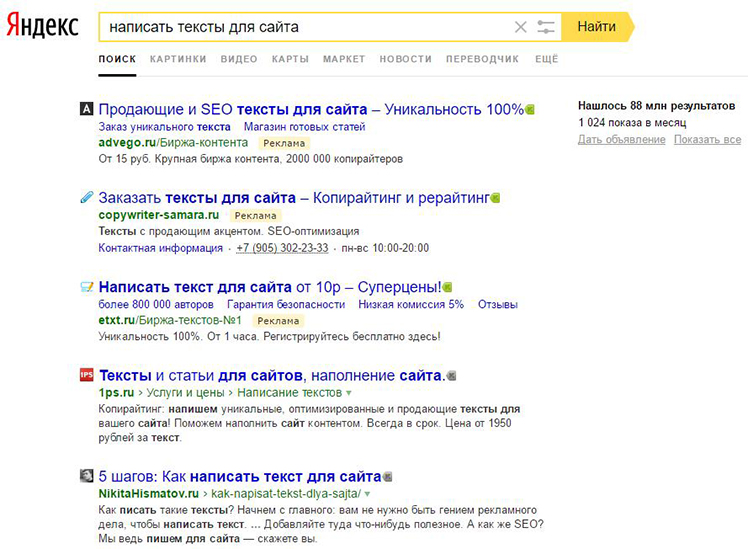Open 'Тексты и статьи для сайтов' result title
The height and width of the screenshot is (549, 748).
coord(272,375)
